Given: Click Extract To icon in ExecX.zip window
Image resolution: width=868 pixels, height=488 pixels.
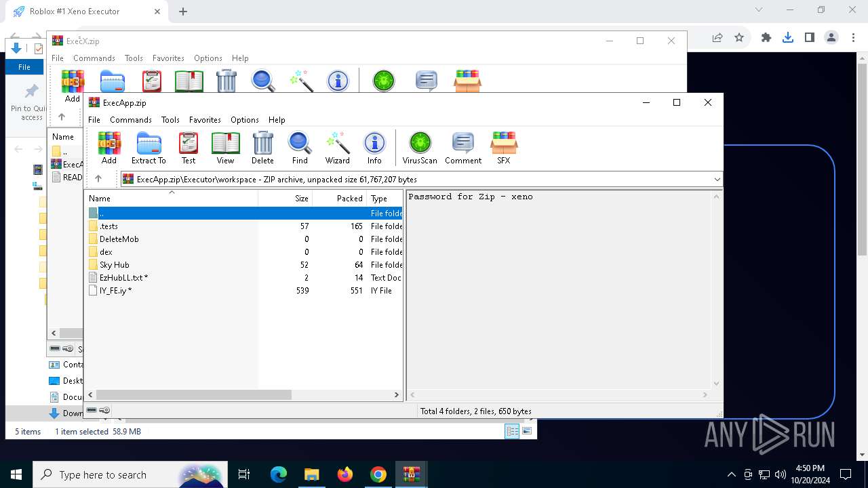Looking at the screenshot, I should [x=113, y=81].
